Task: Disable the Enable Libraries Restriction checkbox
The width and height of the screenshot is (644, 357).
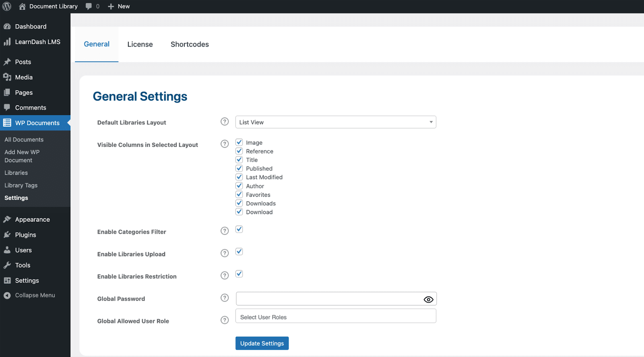Action: [x=239, y=274]
